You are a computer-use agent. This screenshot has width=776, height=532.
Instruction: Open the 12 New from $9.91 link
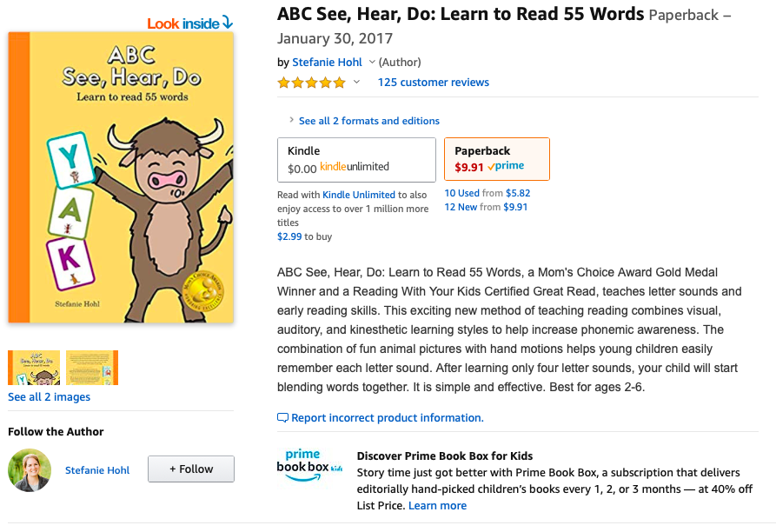[486, 207]
